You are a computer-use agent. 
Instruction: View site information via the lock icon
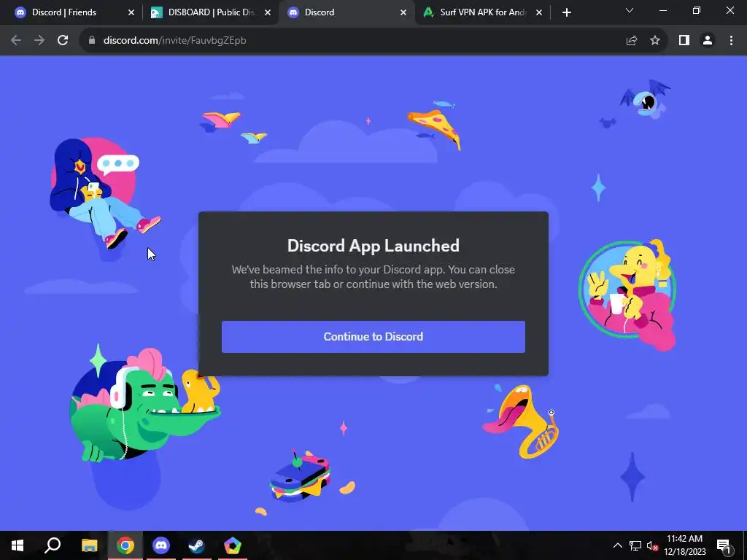(92, 41)
